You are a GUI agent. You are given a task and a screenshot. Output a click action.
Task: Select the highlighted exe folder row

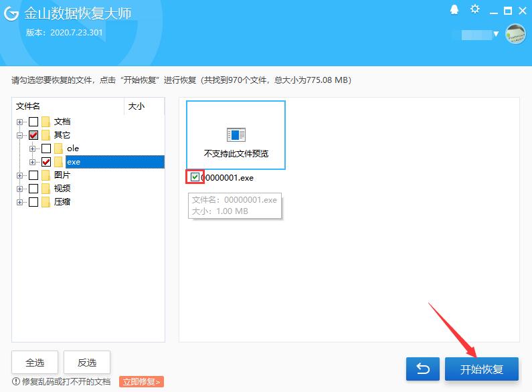[x=114, y=162]
